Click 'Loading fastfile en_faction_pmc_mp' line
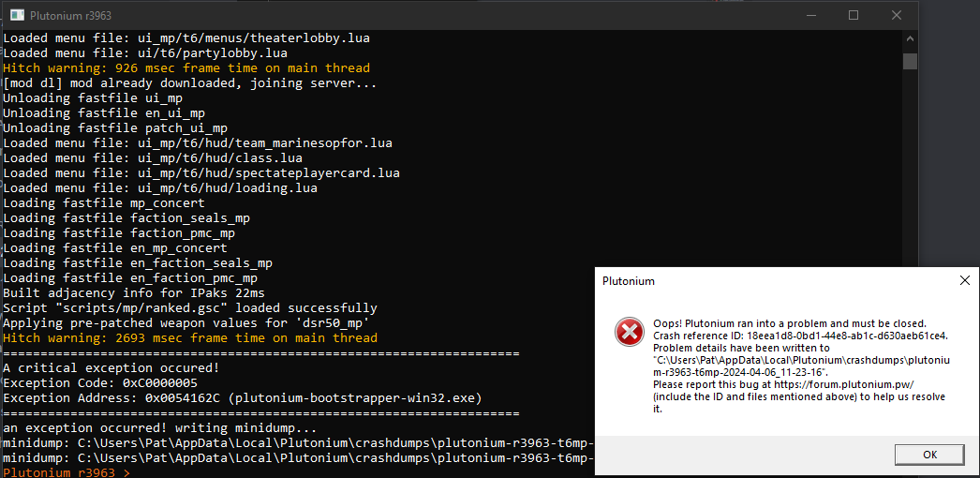Viewport: 980px width, 478px height. click(x=130, y=278)
